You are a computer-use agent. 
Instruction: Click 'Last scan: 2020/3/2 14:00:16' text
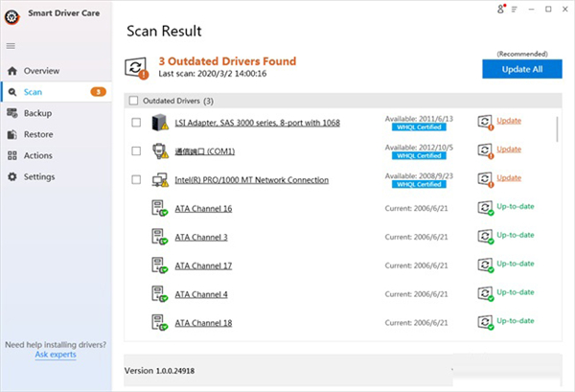213,74
